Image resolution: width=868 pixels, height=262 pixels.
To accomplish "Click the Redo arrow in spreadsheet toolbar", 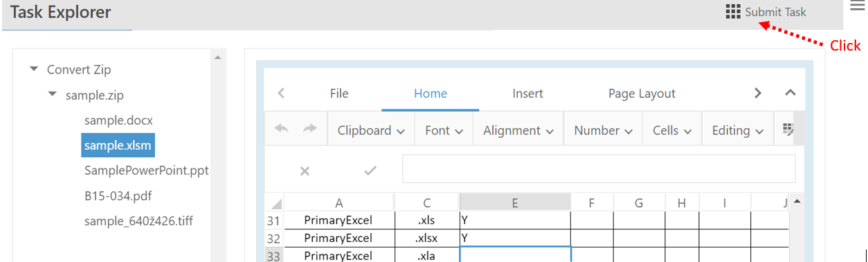I will [310, 129].
